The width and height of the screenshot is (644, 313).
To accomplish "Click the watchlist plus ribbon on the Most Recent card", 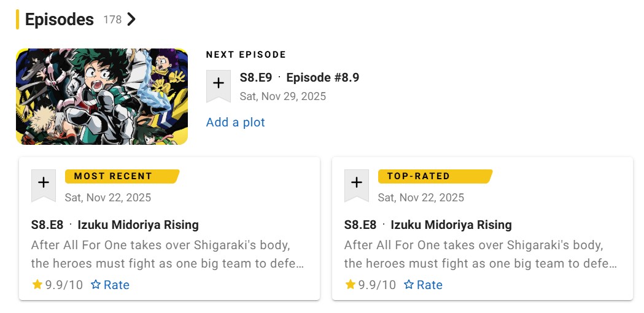I will click(x=44, y=183).
